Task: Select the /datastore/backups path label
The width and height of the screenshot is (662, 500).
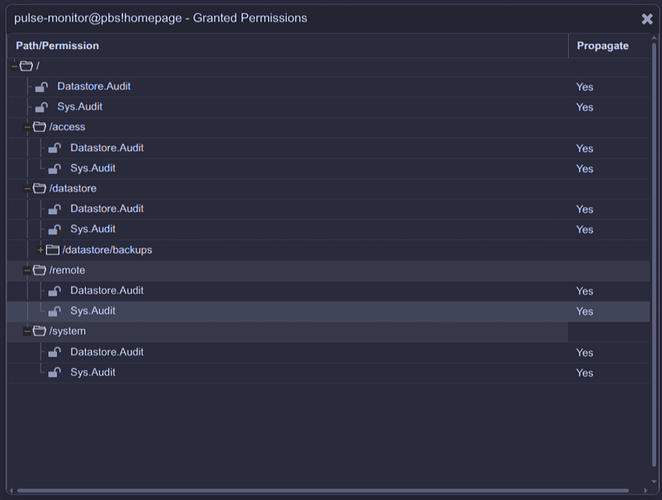Action: 107,250
